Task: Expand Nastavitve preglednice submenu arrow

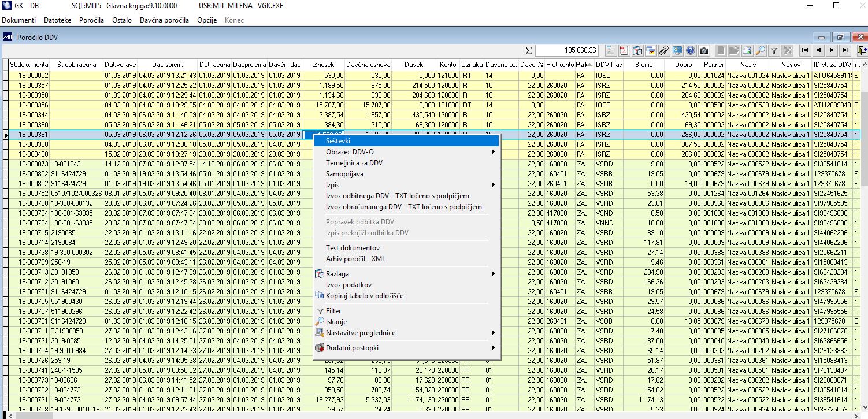Action: click(x=494, y=333)
